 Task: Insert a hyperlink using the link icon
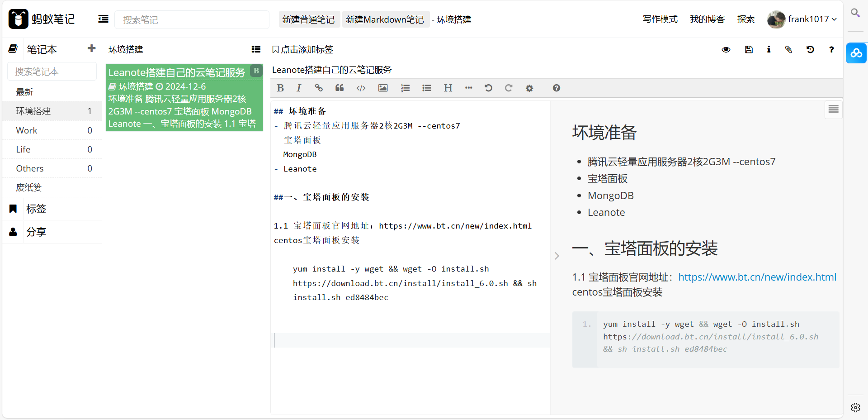point(319,88)
